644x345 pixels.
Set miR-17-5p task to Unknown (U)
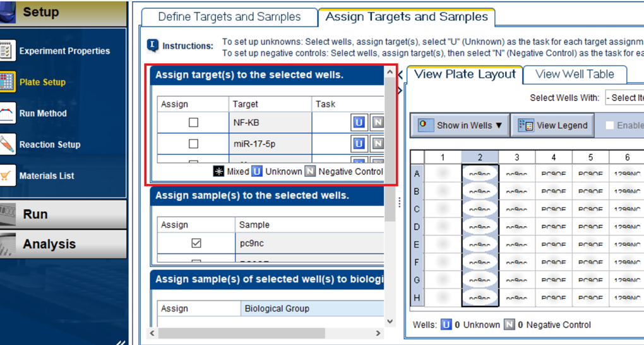click(359, 143)
